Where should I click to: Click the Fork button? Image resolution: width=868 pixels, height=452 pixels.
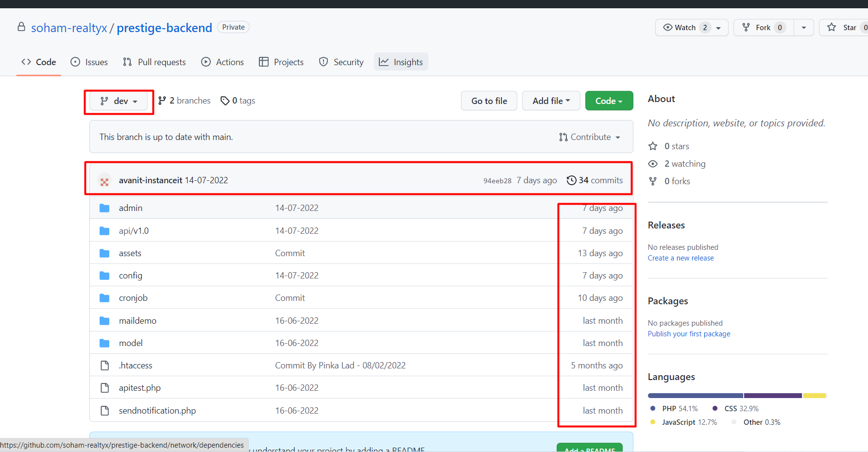coord(764,28)
